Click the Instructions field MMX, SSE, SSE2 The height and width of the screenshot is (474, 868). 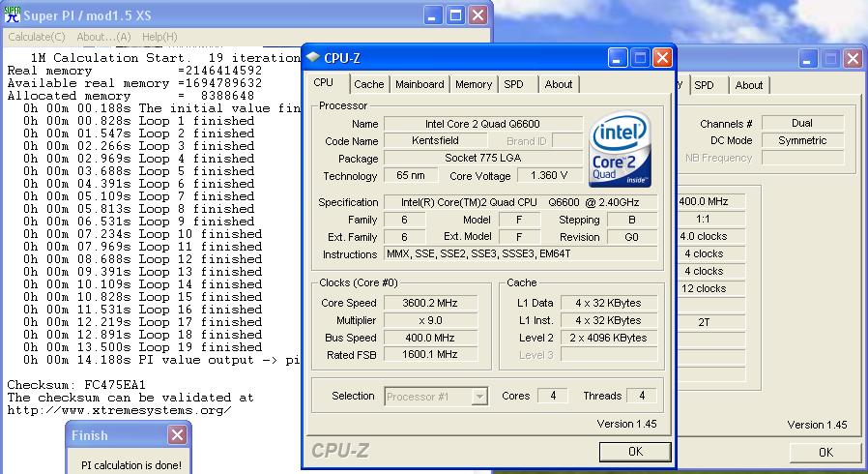pyautogui.click(x=520, y=254)
